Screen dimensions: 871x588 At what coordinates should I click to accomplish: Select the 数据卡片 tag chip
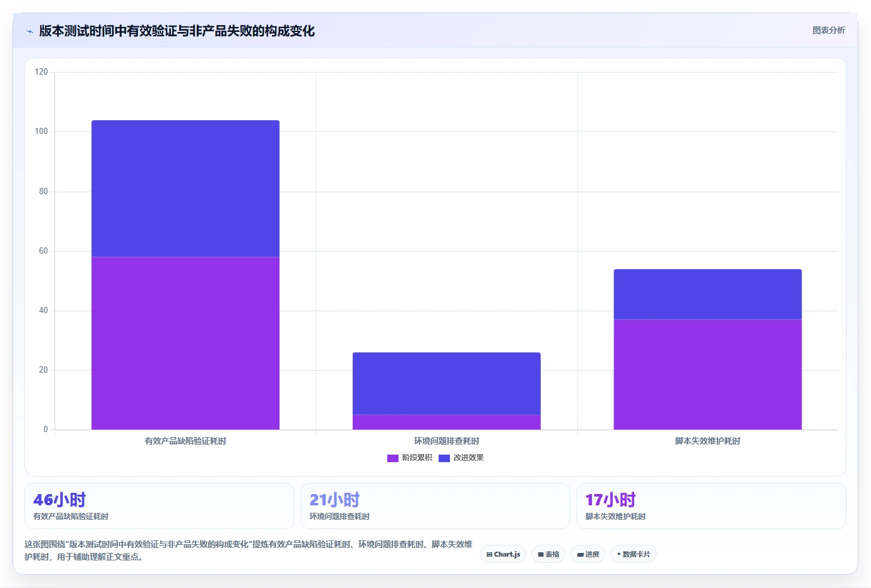pyautogui.click(x=634, y=554)
